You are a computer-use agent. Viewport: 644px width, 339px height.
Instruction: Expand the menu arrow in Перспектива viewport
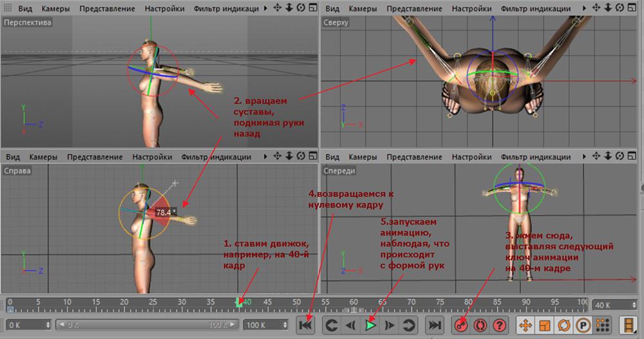tap(265, 8)
